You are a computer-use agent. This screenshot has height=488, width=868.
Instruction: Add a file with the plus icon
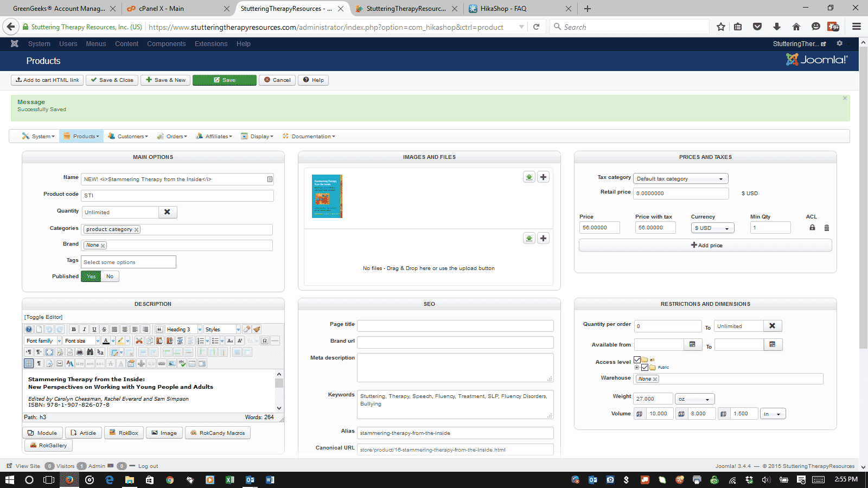(543, 238)
